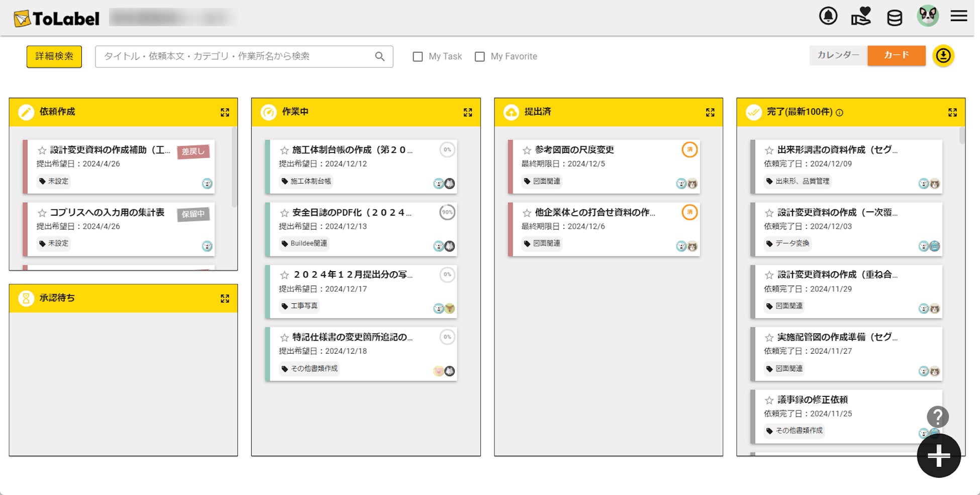Click the 依頼作成 column scrollbar
The image size is (980, 495).
(x=234, y=167)
